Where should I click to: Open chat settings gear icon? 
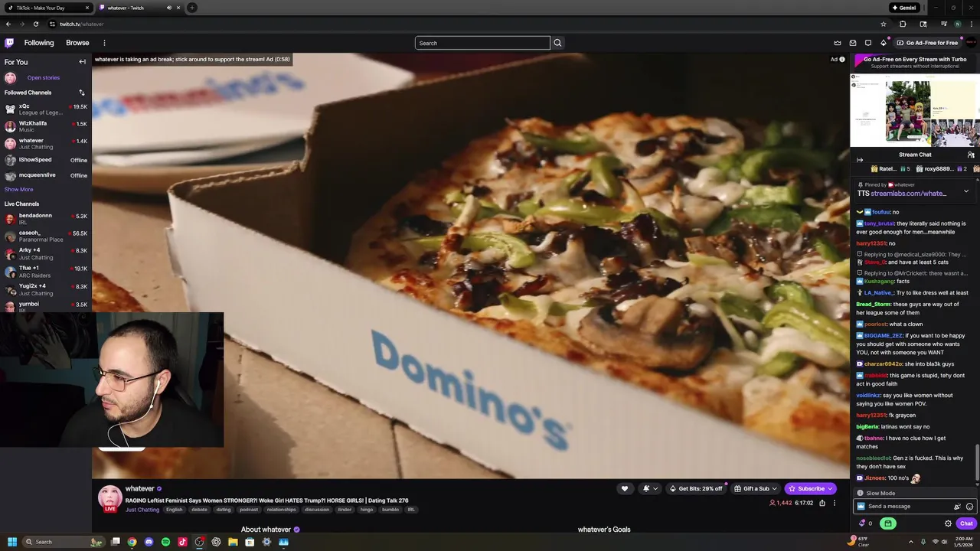[948, 523]
